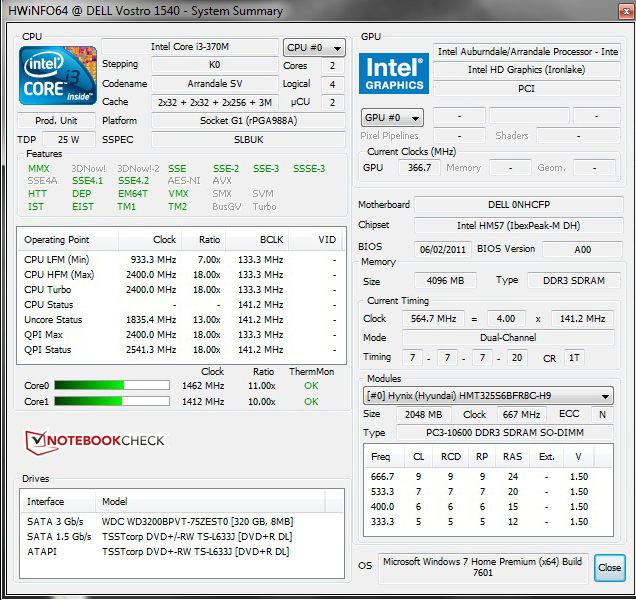Click the VID column header
The image size is (636, 600).
click(x=315, y=240)
